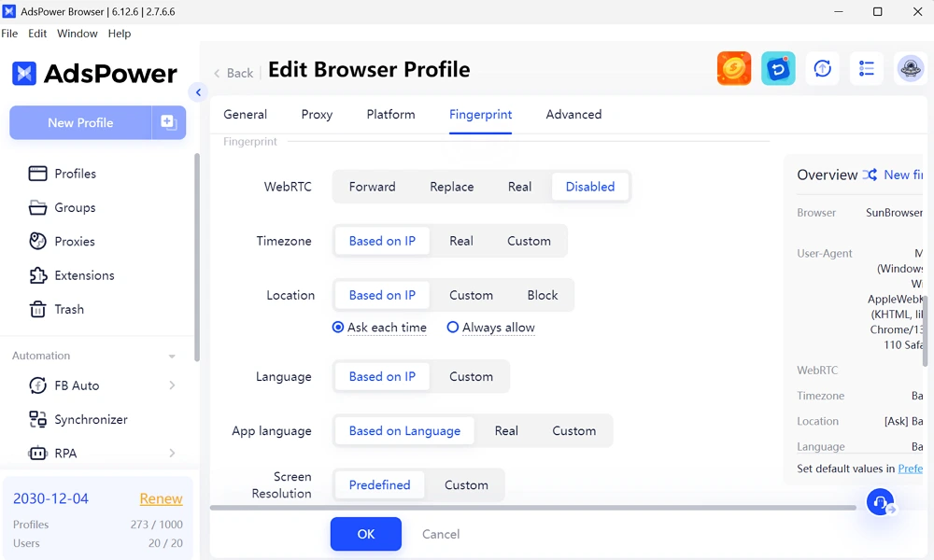This screenshot has height=560, width=934.
Task: Open Groups folder icon in sidebar
Action: pyautogui.click(x=37, y=208)
